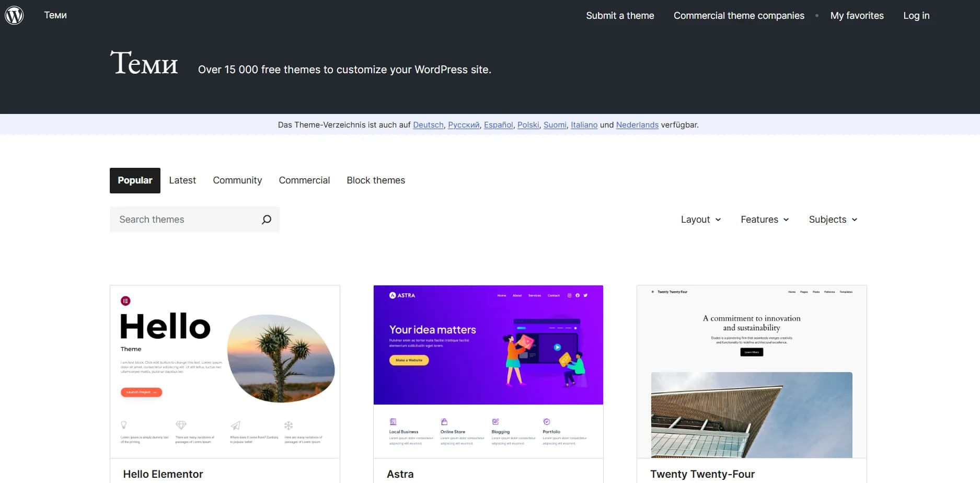This screenshot has width=980, height=483.
Task: Open the Astra theme preview thumbnail
Action: (488, 372)
